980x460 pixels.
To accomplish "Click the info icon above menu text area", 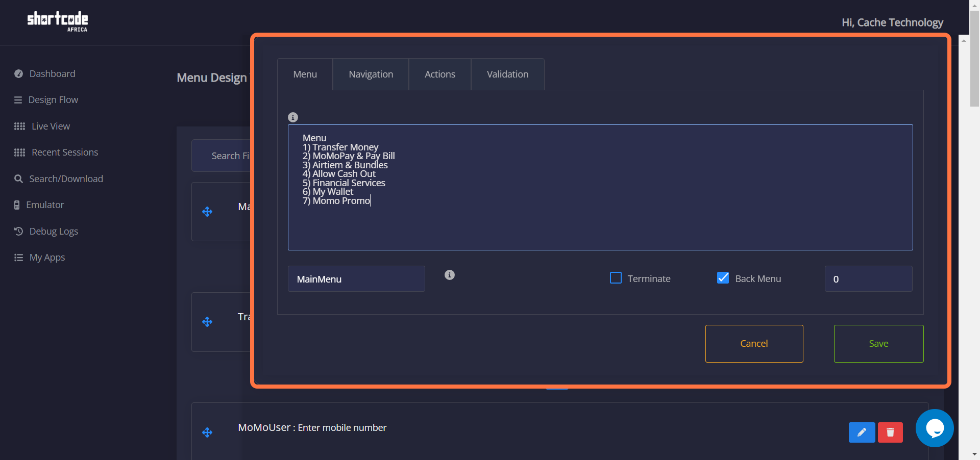I will tap(293, 117).
